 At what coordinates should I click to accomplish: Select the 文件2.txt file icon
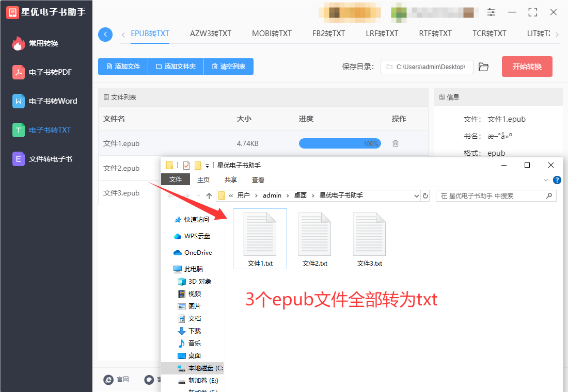(x=314, y=238)
